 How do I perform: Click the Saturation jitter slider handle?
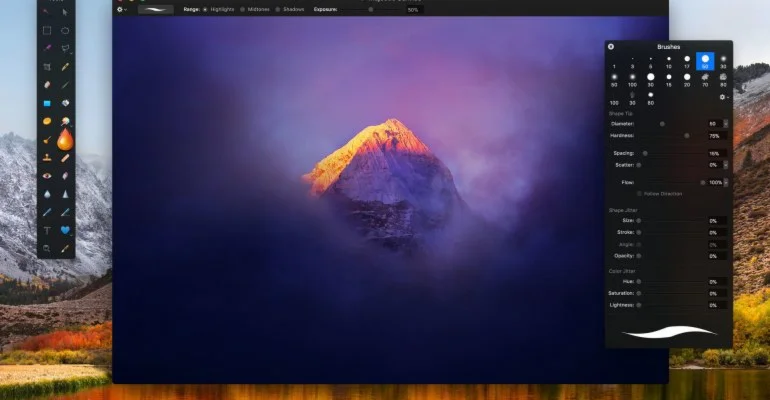(x=639, y=293)
